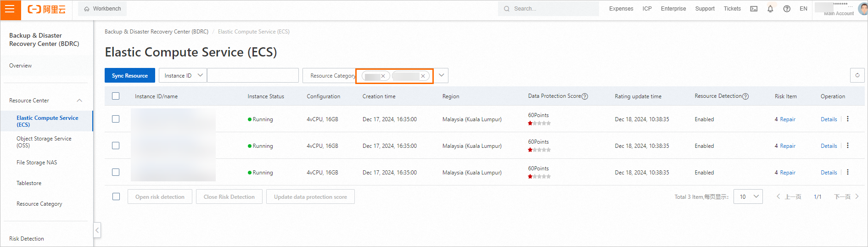Open the page size dropdown showing 10
868x247 pixels.
pyautogui.click(x=748, y=196)
